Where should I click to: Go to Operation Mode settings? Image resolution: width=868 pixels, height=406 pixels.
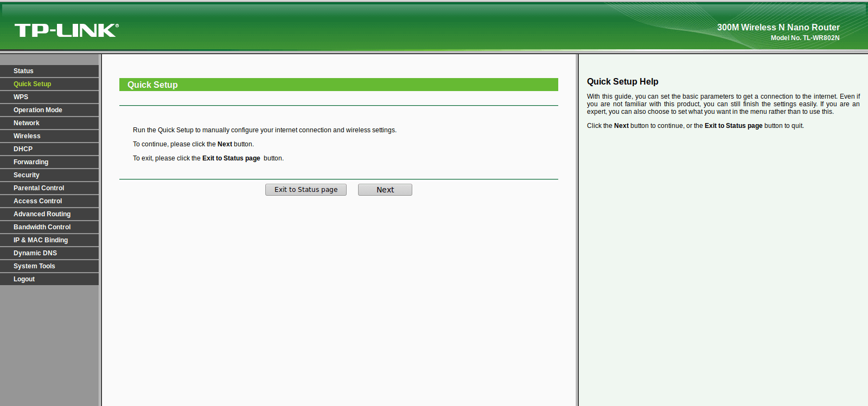point(49,110)
